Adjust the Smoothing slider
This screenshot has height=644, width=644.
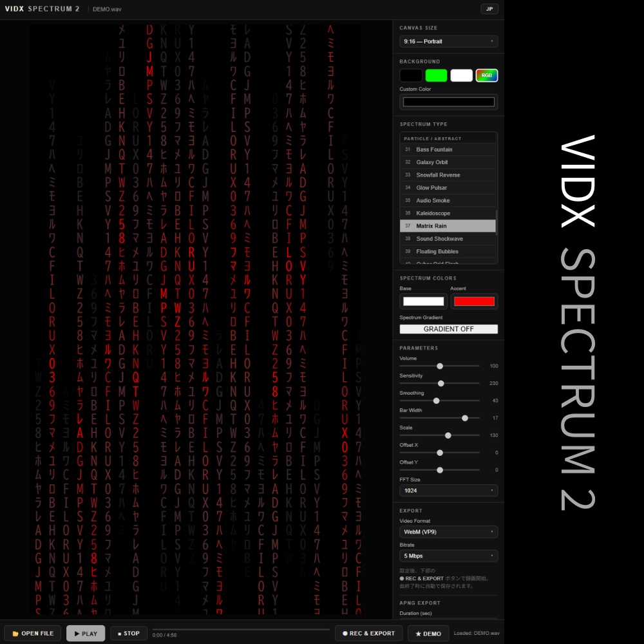click(439, 401)
